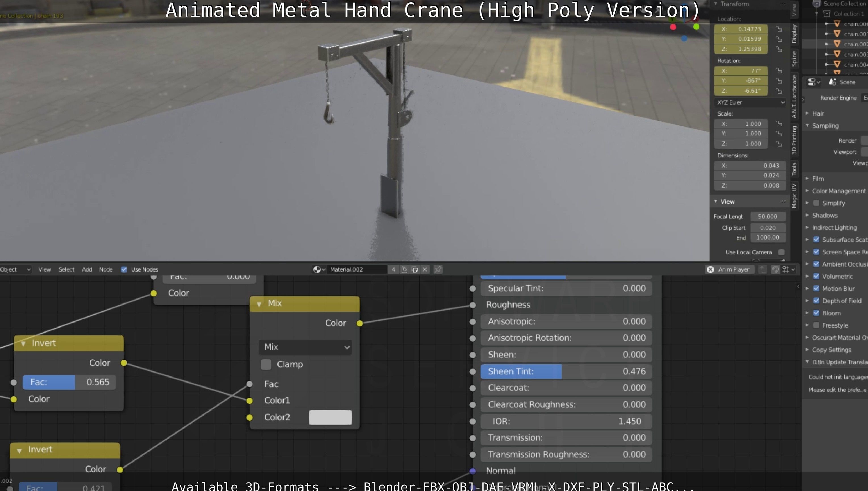Click the green Y axis gizmo dot
This screenshot has height=491, width=868.
(x=696, y=27)
